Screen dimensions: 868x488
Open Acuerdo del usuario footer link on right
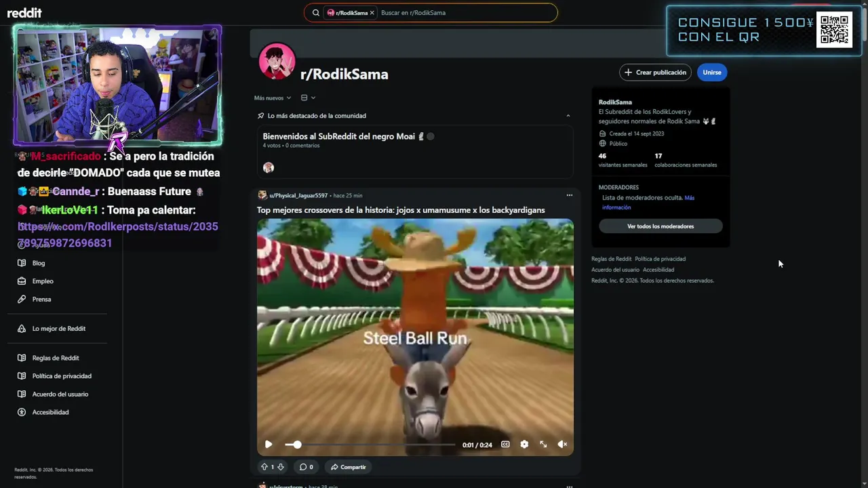615,270
